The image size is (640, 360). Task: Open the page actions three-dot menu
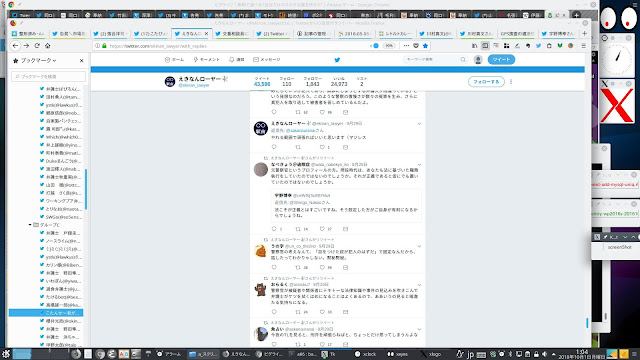406,46
